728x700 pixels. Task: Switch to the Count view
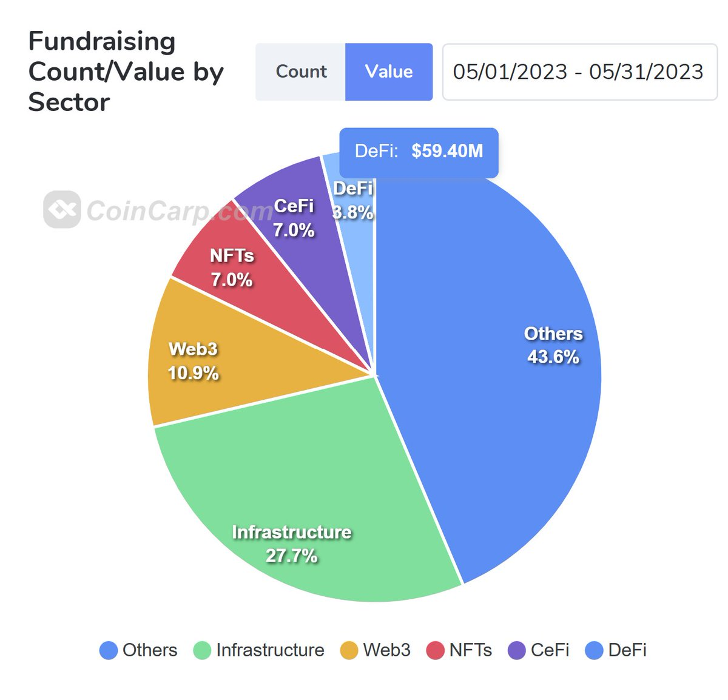(x=300, y=72)
